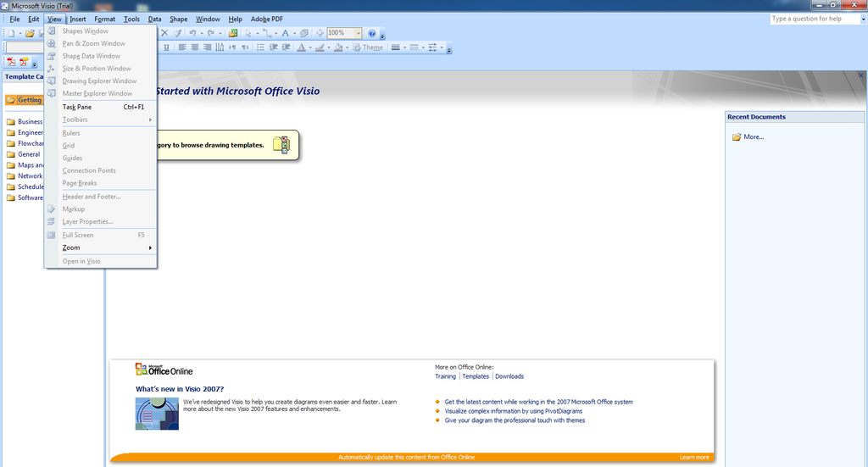Open the Theme button
The image size is (868, 467).
pos(368,47)
